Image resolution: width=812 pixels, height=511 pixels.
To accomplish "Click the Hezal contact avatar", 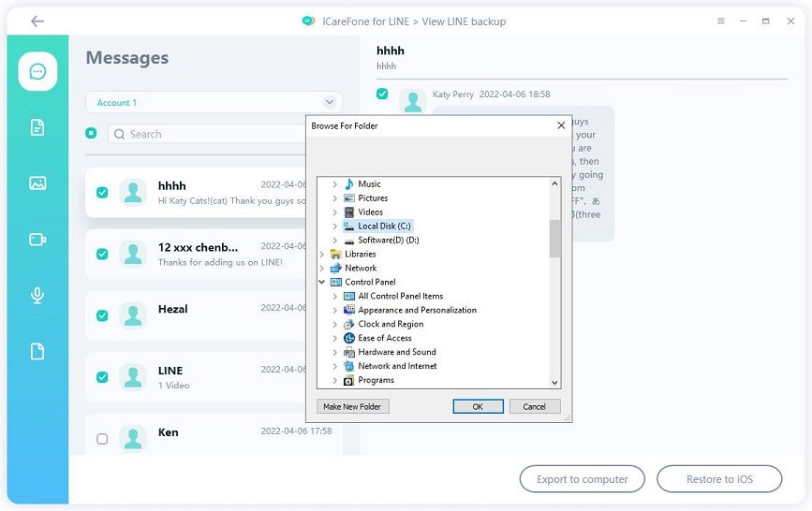I will coord(133,315).
